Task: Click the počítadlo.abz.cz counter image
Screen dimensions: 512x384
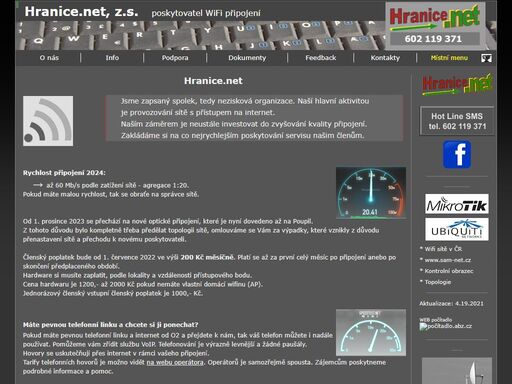Action: click(446, 326)
